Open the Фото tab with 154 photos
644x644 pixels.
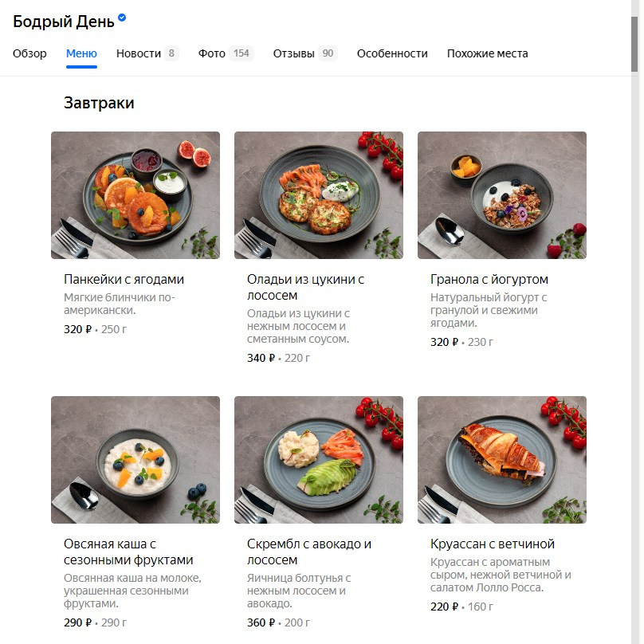pos(226,53)
